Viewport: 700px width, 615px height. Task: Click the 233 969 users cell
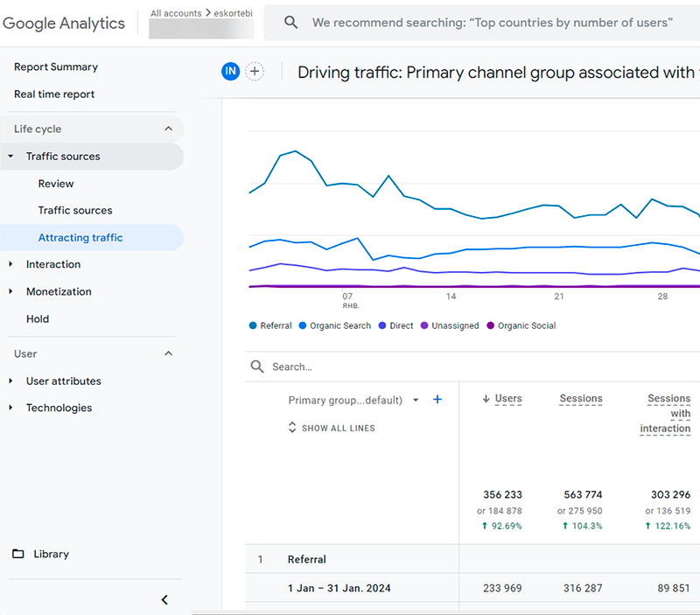[502, 588]
